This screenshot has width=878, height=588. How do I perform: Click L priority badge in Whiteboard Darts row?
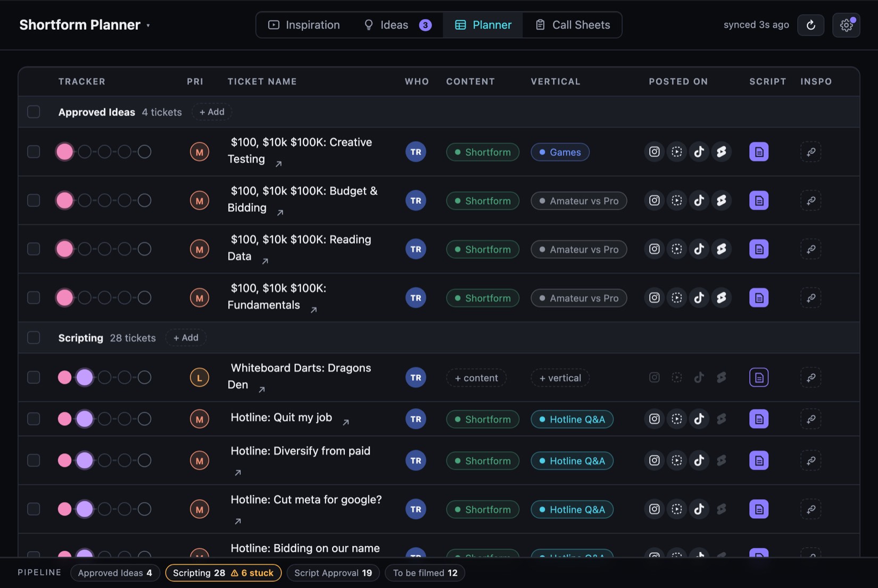point(200,378)
